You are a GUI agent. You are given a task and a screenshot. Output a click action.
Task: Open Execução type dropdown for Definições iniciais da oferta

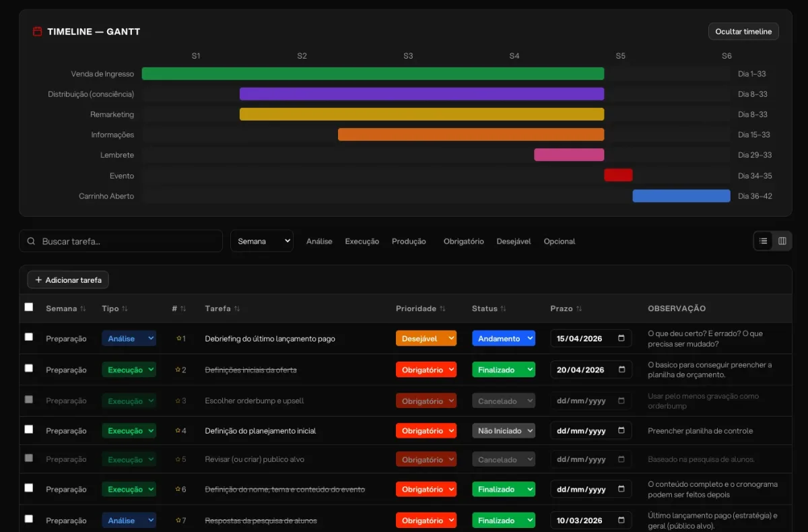click(x=129, y=370)
